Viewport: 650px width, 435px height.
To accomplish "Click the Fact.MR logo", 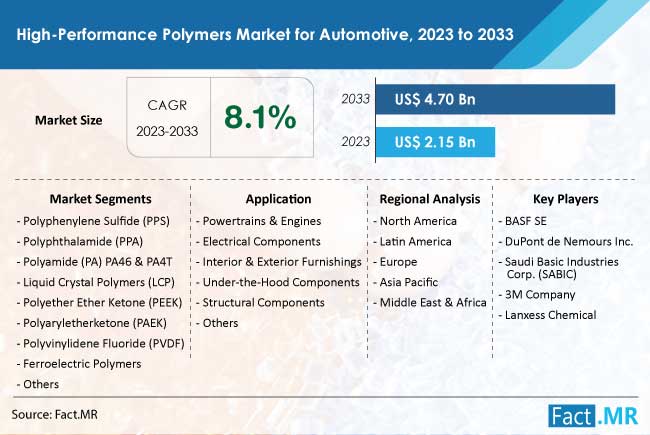I will coord(593,416).
